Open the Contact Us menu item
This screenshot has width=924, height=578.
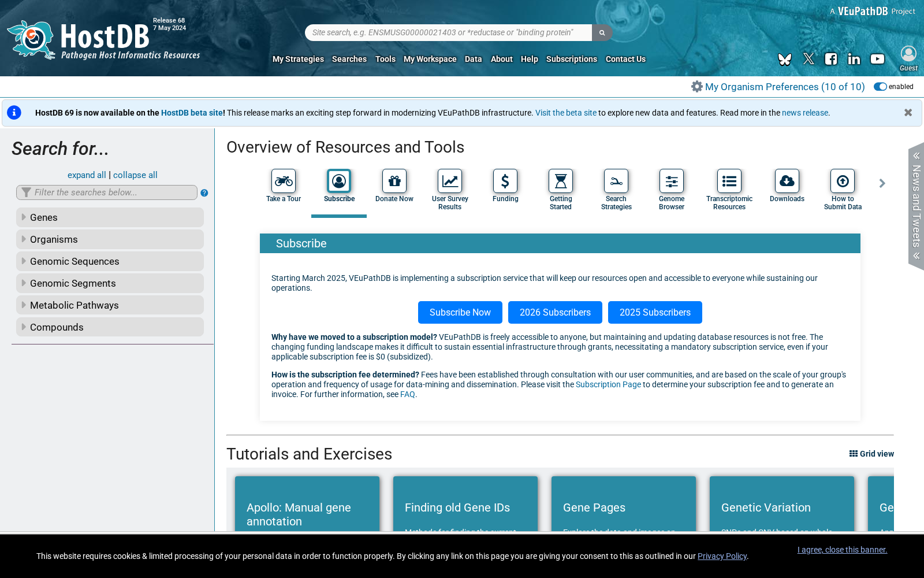(625, 59)
